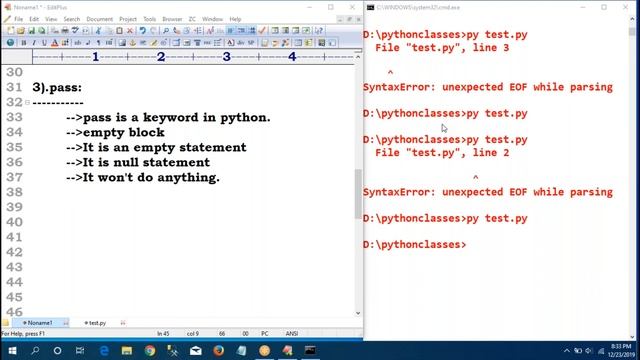The height and width of the screenshot is (360, 640).
Task: Click the context Help pointer icon
Action: [319, 31]
